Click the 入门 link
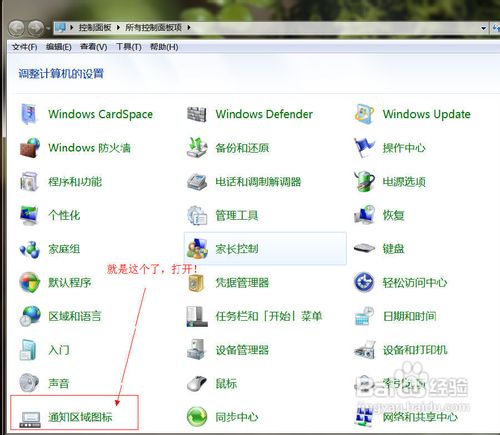The image size is (500, 435). pos(59,350)
